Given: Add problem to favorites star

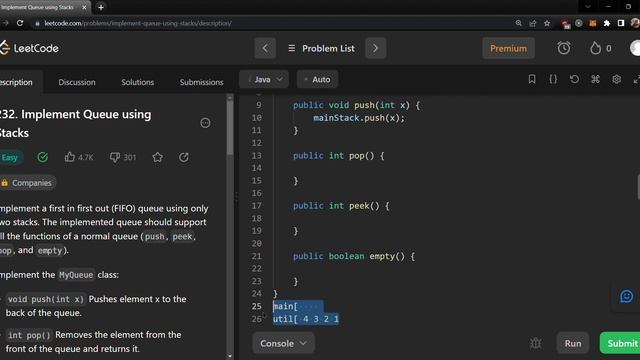Looking at the screenshot, I should coord(158,157).
